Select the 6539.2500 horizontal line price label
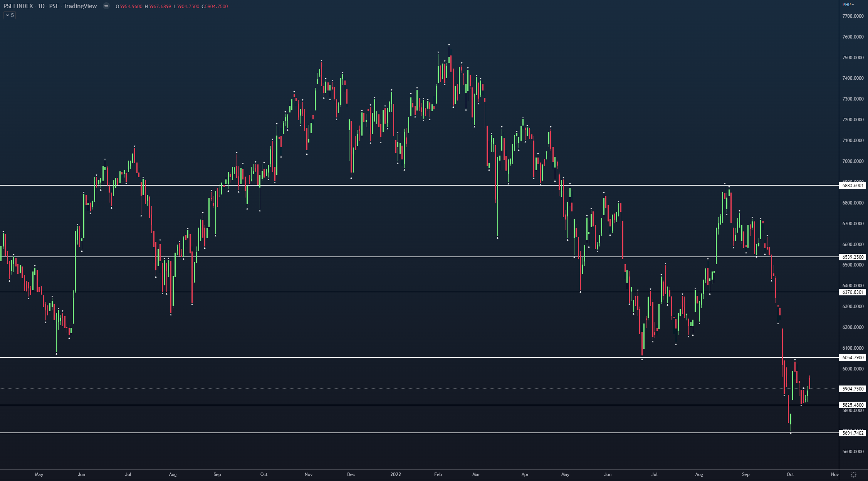The image size is (868, 481). pyautogui.click(x=853, y=257)
